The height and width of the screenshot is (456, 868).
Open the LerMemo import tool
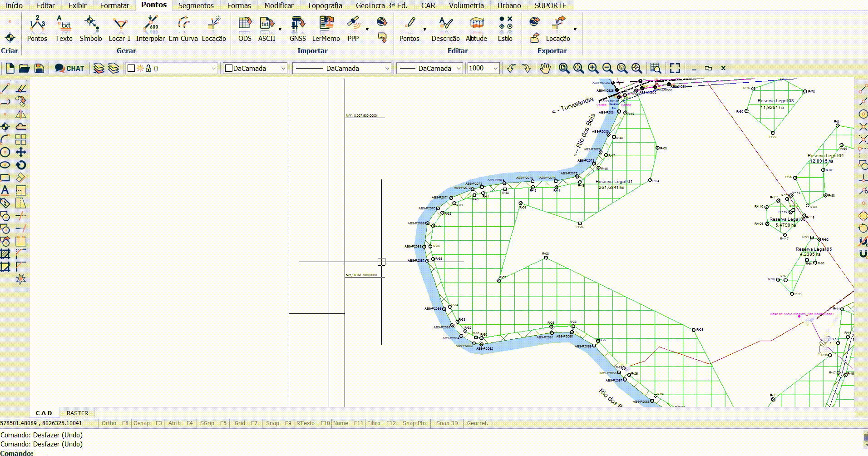point(325,29)
